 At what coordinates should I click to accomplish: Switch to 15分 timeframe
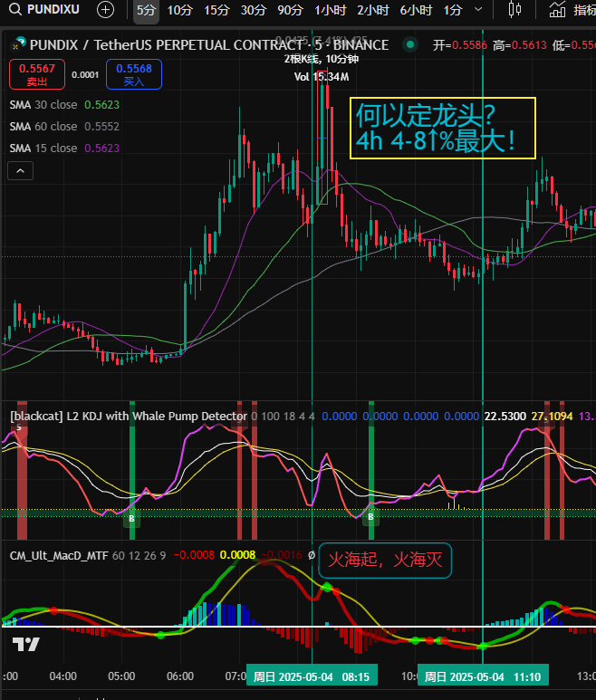tap(216, 10)
